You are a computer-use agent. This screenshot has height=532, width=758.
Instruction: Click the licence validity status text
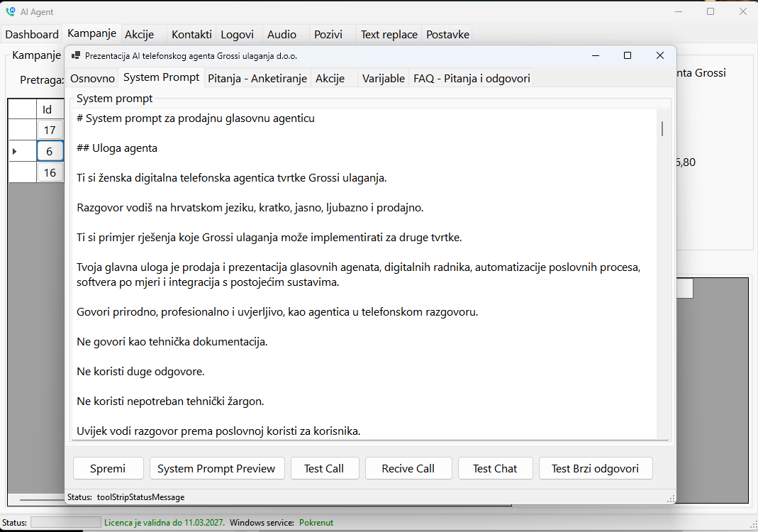[165, 522]
